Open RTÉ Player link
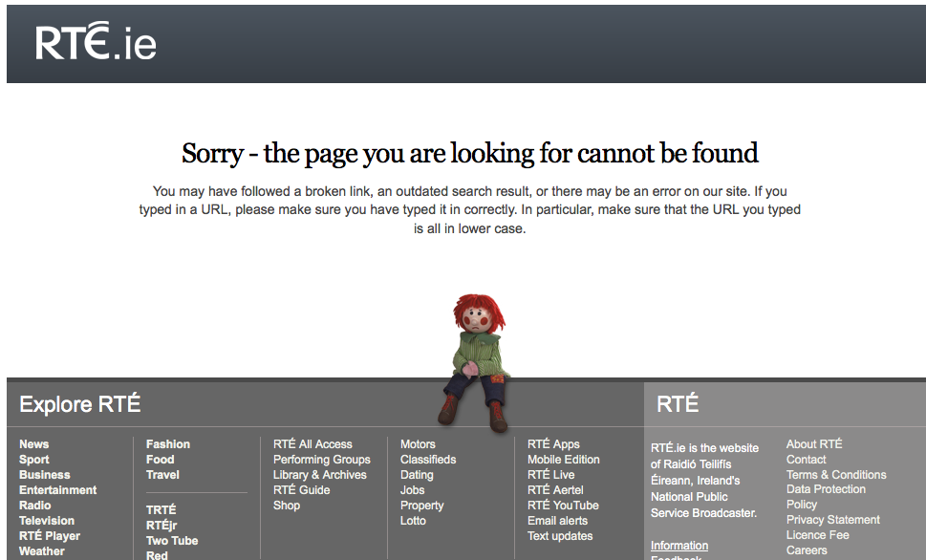This screenshot has width=926, height=560. [50, 536]
